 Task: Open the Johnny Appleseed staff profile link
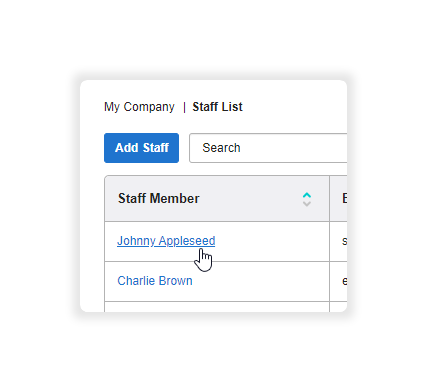point(166,241)
